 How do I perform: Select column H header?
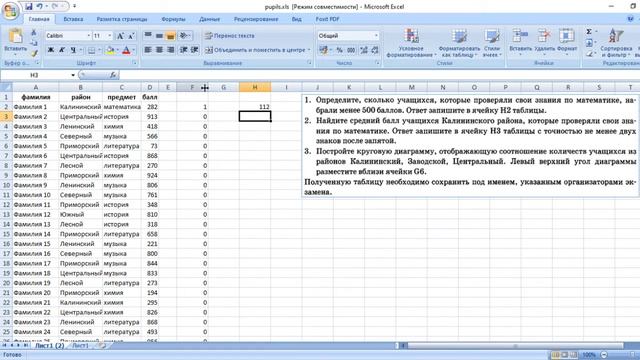click(x=255, y=87)
